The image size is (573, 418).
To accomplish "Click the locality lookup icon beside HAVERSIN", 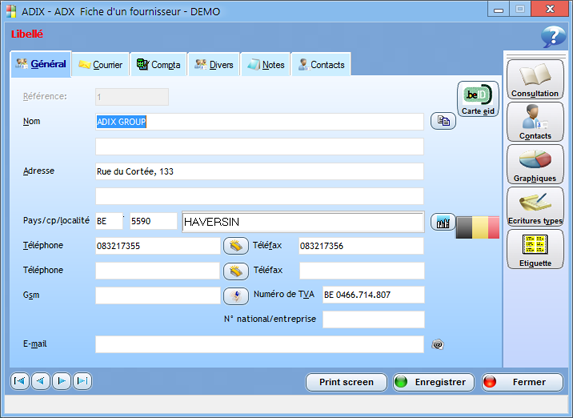I will [443, 222].
